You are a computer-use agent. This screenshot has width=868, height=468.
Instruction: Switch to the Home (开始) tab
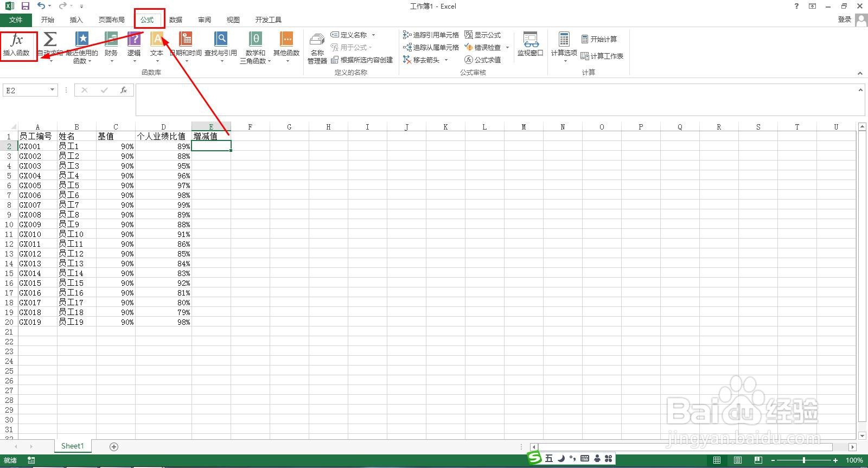point(48,20)
